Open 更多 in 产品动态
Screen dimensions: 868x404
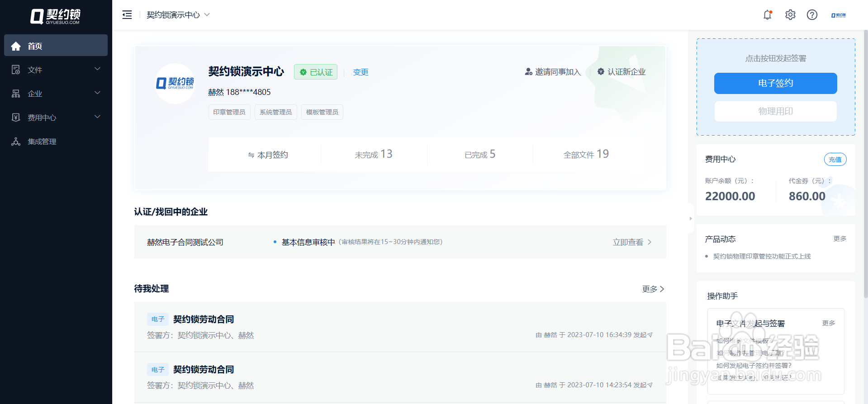[840, 239]
